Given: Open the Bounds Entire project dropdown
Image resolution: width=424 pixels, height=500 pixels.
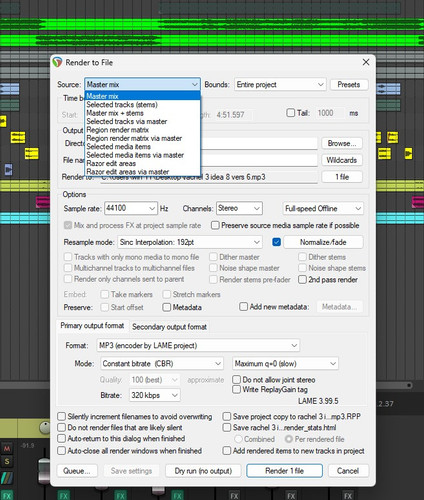Looking at the screenshot, I should [280, 84].
